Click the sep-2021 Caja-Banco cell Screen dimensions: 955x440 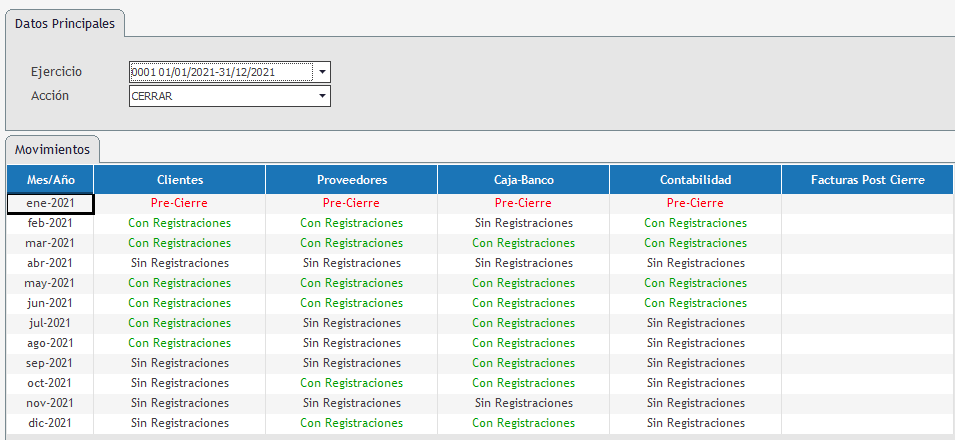(x=523, y=363)
